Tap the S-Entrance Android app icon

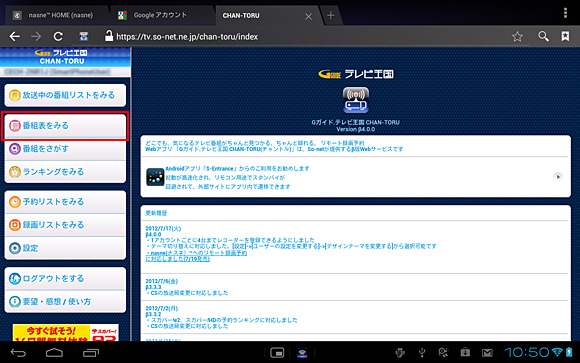tap(155, 177)
